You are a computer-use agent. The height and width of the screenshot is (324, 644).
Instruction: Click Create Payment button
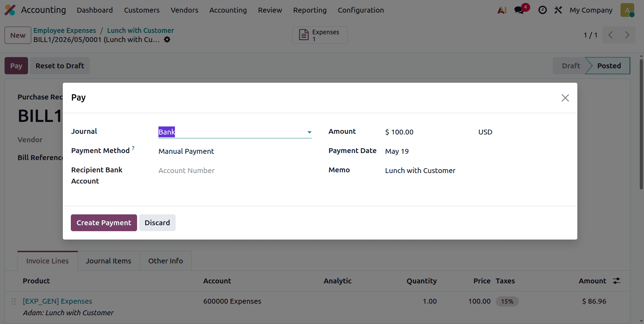[x=104, y=223]
